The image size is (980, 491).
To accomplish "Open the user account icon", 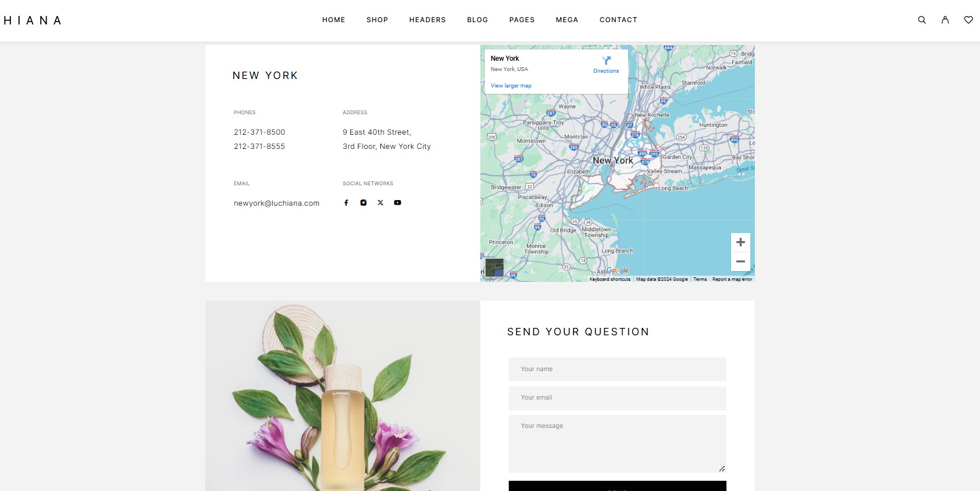I will tap(945, 20).
